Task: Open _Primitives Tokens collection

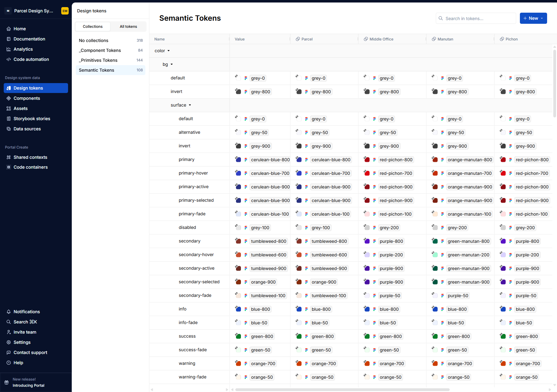Action: (98, 60)
